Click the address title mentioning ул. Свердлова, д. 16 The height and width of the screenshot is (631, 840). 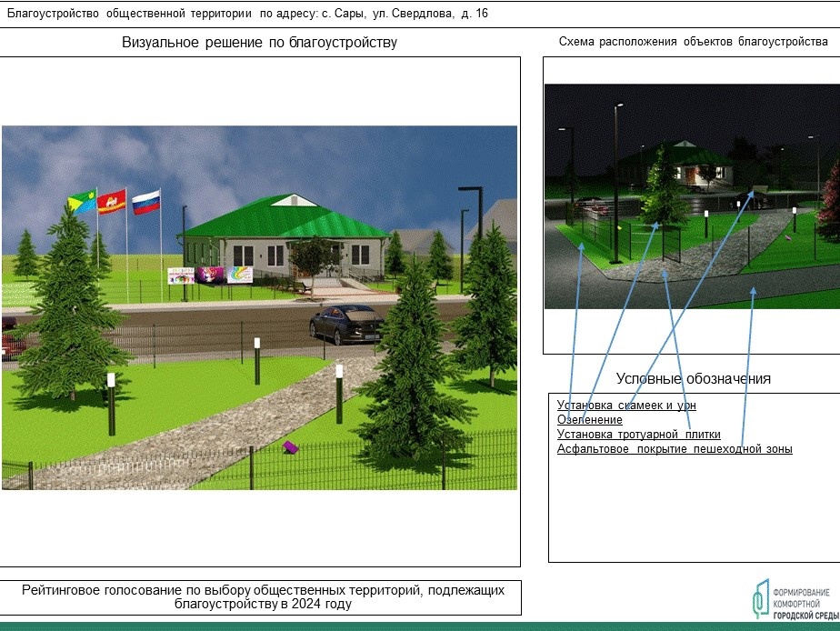247,14
